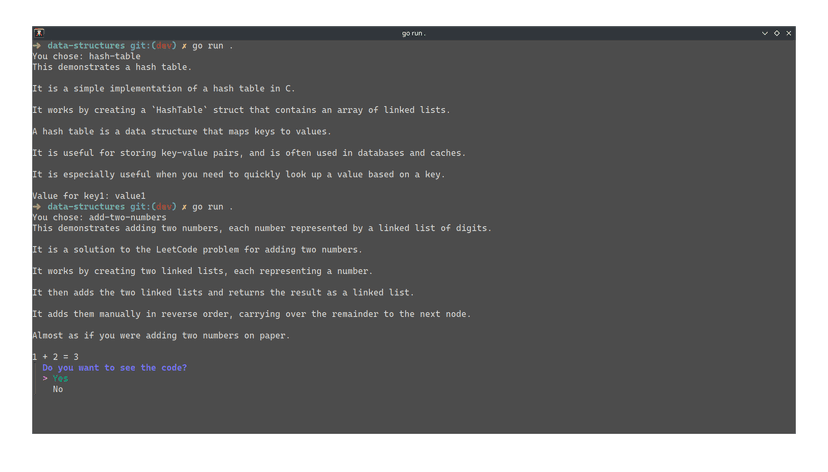This screenshot has height=472, width=828.
Task: Maximize the terminal window
Action: (x=777, y=33)
